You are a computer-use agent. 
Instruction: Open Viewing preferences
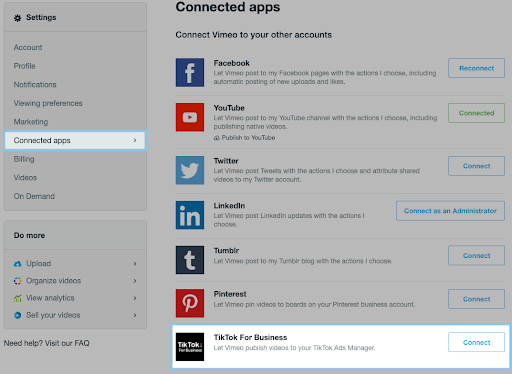(48, 103)
